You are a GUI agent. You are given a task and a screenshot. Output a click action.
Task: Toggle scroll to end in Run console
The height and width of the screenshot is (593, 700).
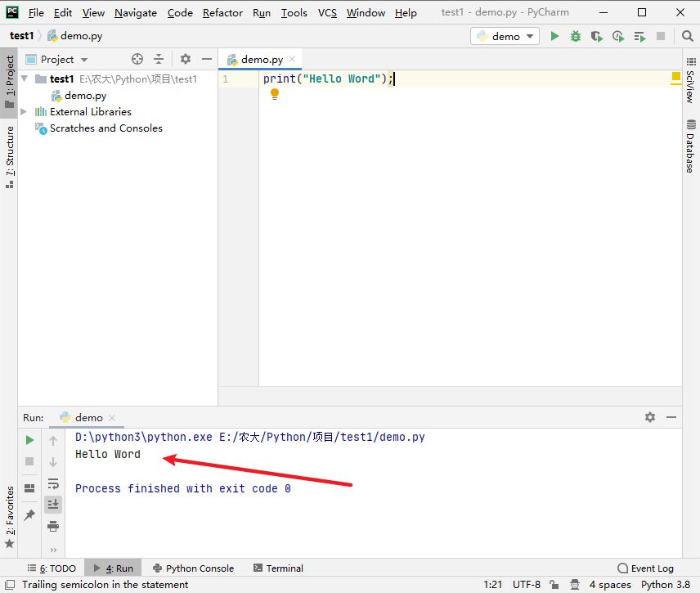[x=53, y=504]
